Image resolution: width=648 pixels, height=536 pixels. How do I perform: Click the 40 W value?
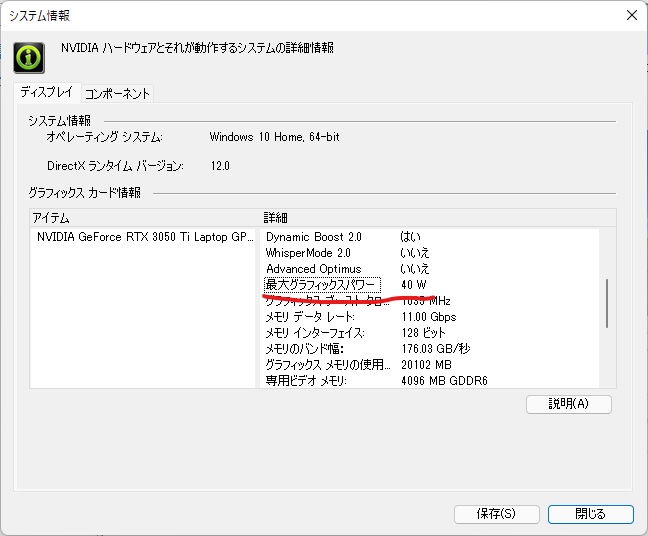(x=414, y=285)
